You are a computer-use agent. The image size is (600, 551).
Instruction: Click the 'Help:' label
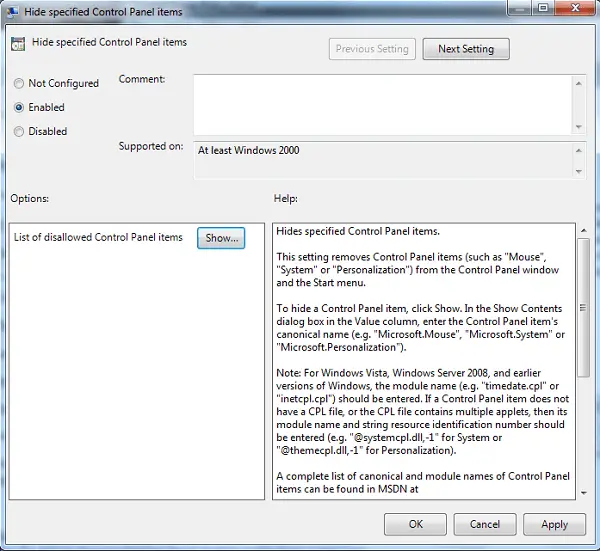pos(285,198)
